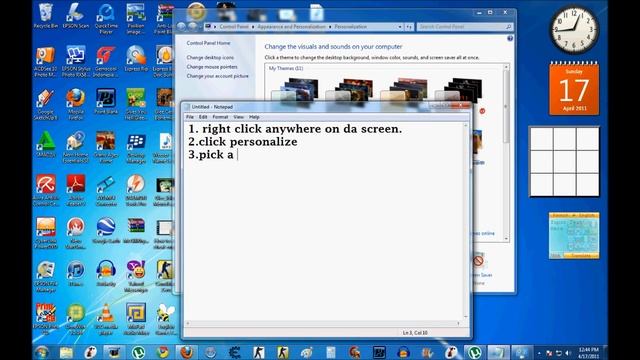Select the Express Rip desktop shortcut

[x=136, y=58]
